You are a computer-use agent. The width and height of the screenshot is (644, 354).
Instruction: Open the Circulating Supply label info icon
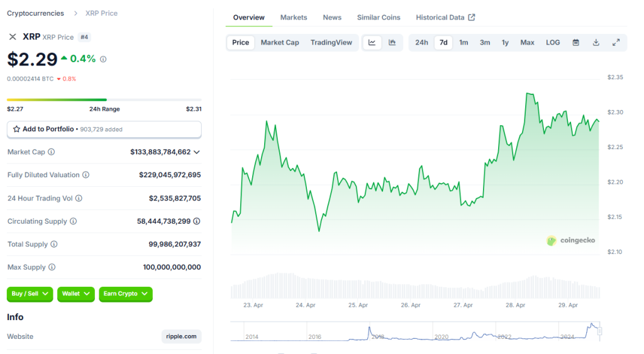[x=73, y=221]
